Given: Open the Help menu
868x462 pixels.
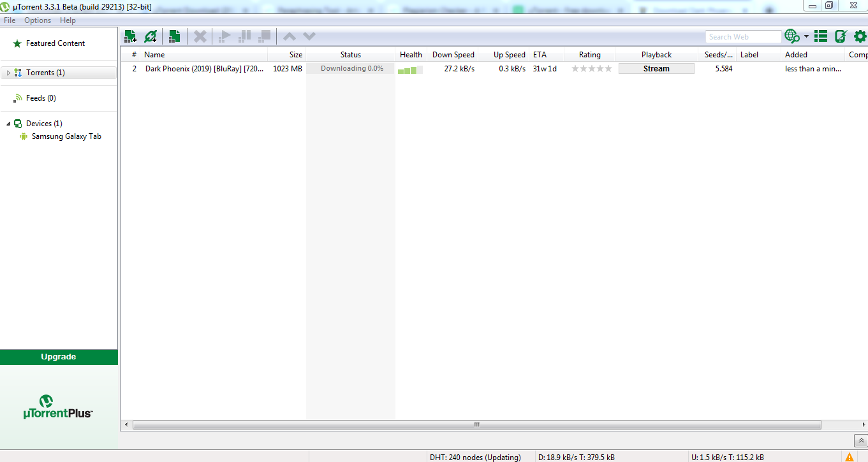Looking at the screenshot, I should point(68,20).
